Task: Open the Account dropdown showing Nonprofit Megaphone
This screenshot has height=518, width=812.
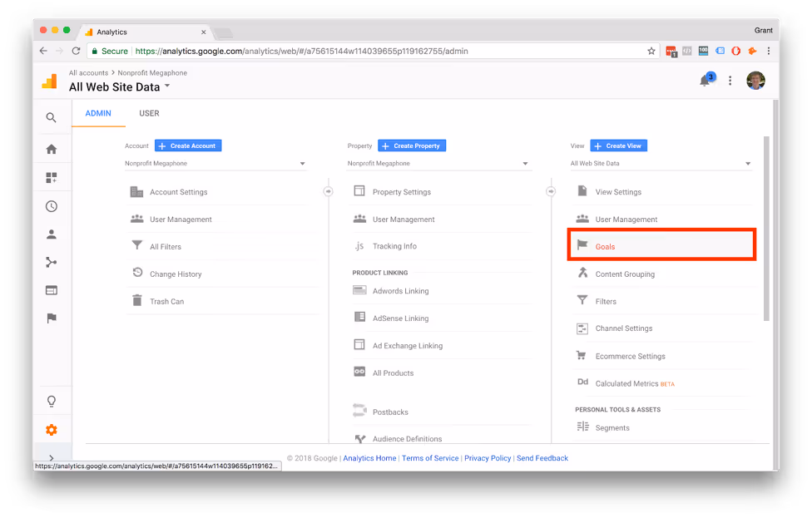Action: click(215, 164)
